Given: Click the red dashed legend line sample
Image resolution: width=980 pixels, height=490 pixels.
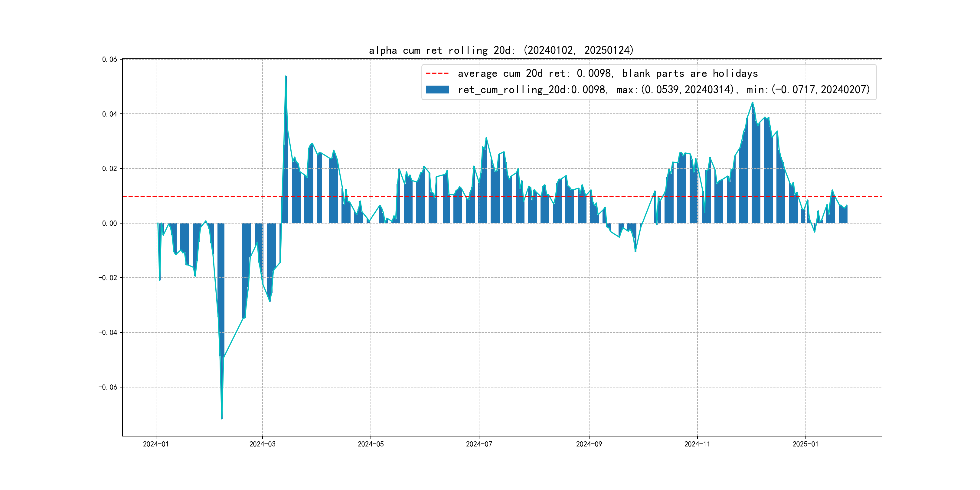Looking at the screenshot, I should pyautogui.click(x=437, y=73).
